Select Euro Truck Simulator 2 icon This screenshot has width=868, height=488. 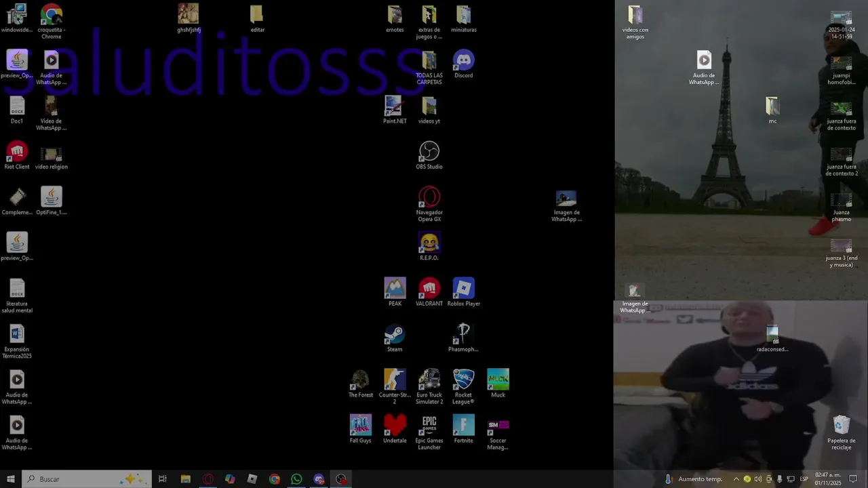(429, 387)
